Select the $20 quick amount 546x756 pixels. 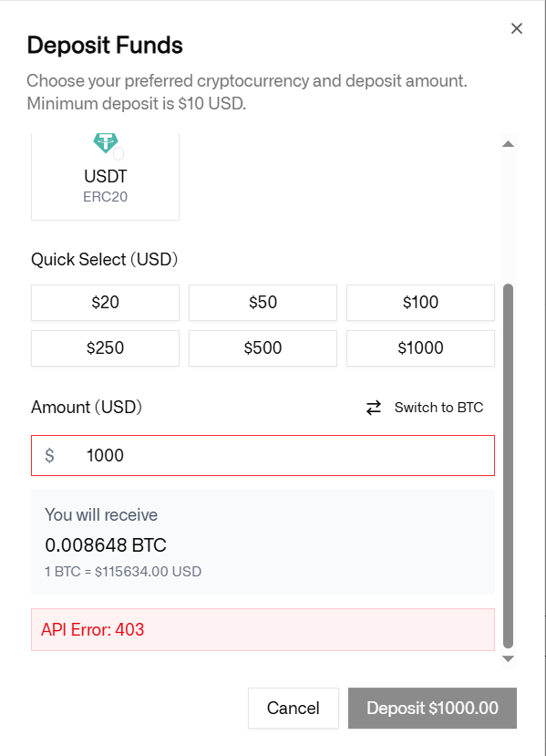point(105,302)
